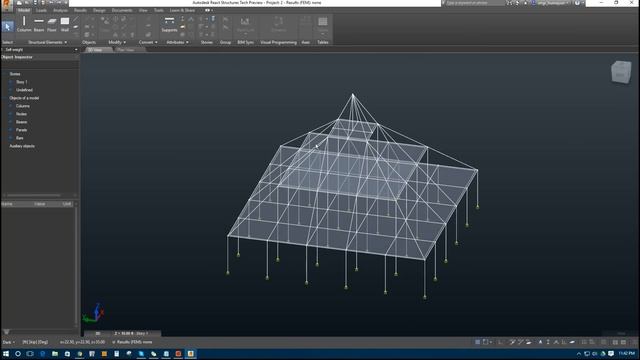Toggle Story 1 checkbox in inspector
The width and height of the screenshot is (640, 360).
click(x=11, y=82)
